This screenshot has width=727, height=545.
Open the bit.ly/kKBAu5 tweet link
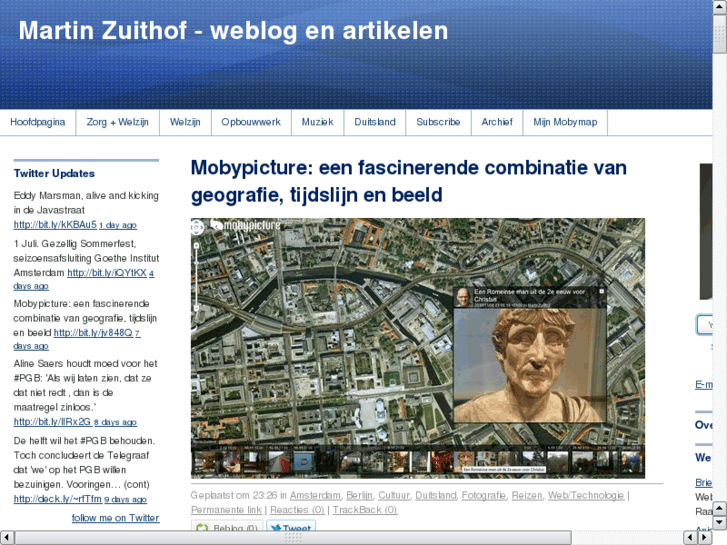click(x=54, y=225)
